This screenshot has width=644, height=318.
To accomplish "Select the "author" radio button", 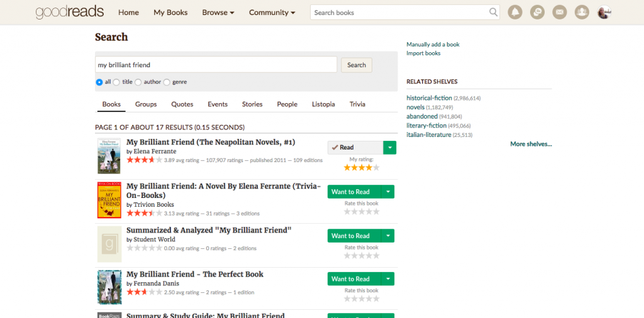I will 138,82.
